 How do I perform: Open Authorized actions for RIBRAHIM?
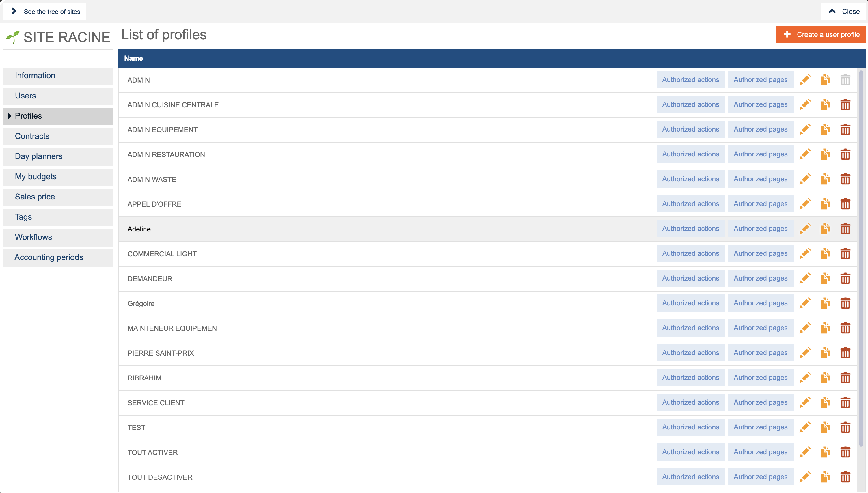(690, 378)
